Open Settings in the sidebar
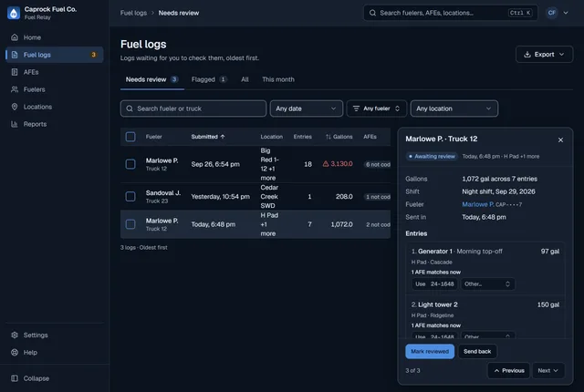The width and height of the screenshot is (584, 392). click(x=55, y=335)
